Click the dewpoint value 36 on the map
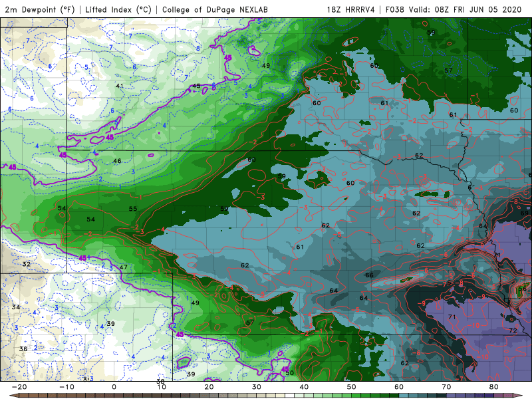The height and width of the screenshot is (399, 532). [x=23, y=348]
